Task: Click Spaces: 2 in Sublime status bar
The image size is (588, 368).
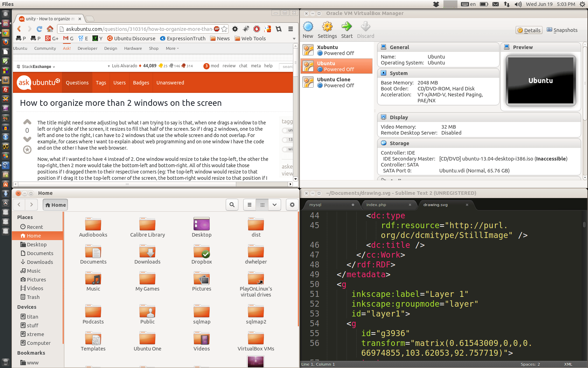Action: click(x=530, y=364)
